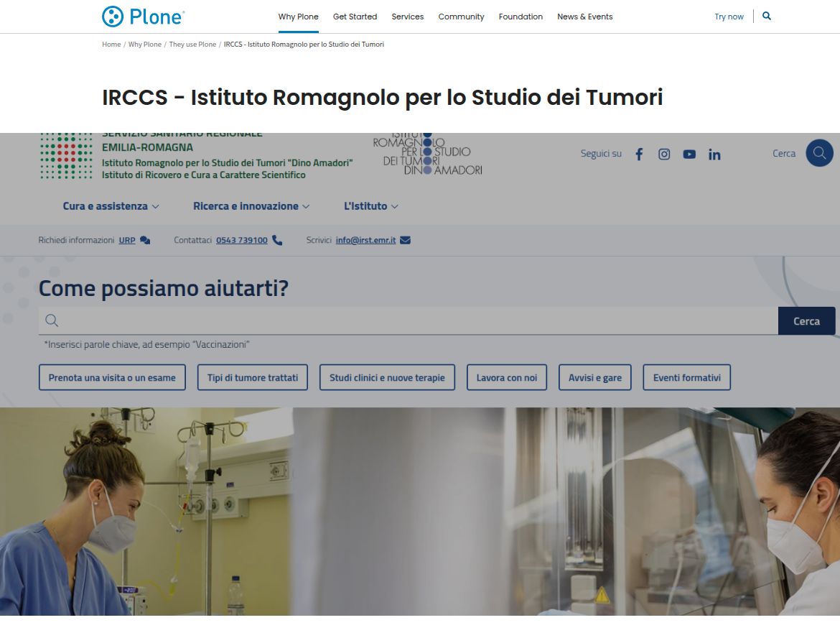The width and height of the screenshot is (840, 638).
Task: Click the phone icon next to 0543 739100
Action: [x=277, y=240]
